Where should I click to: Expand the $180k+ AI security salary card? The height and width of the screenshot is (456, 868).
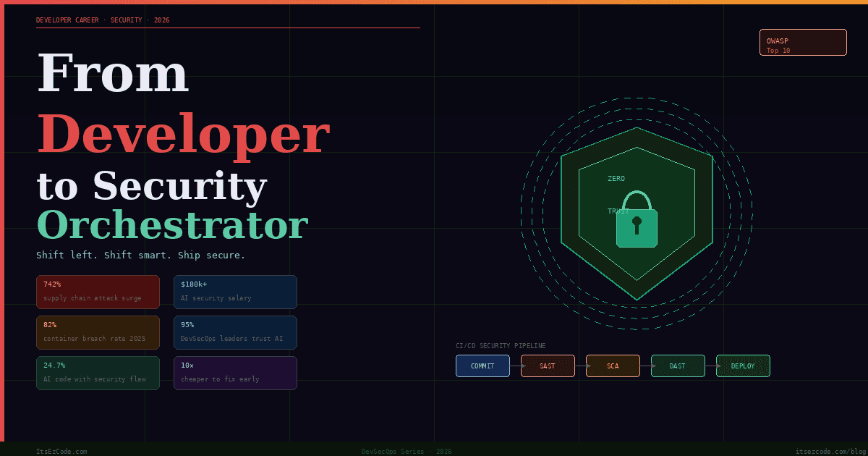235,292
